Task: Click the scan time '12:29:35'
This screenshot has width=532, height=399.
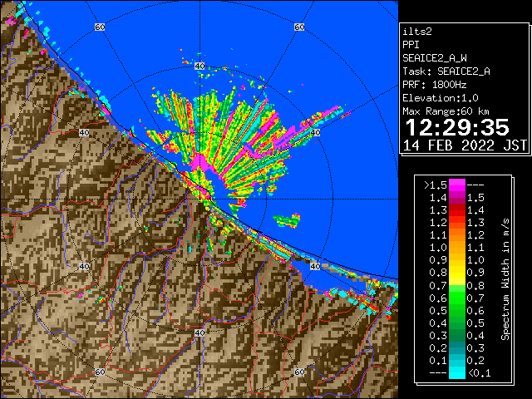Action: coord(457,127)
